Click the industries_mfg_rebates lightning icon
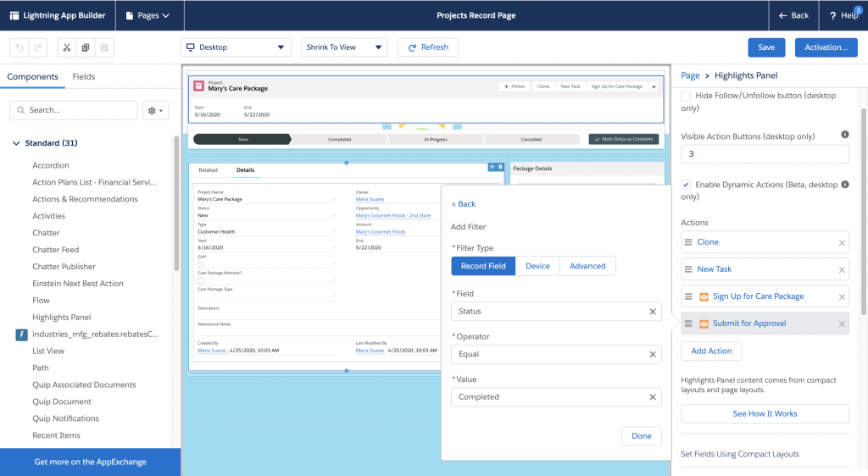This screenshot has width=868, height=476. coord(21,335)
